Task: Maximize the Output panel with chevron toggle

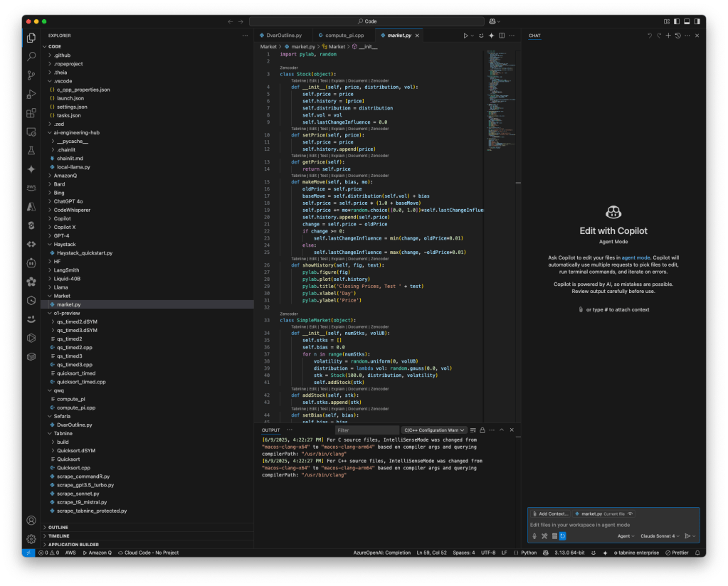Action: [x=501, y=430]
